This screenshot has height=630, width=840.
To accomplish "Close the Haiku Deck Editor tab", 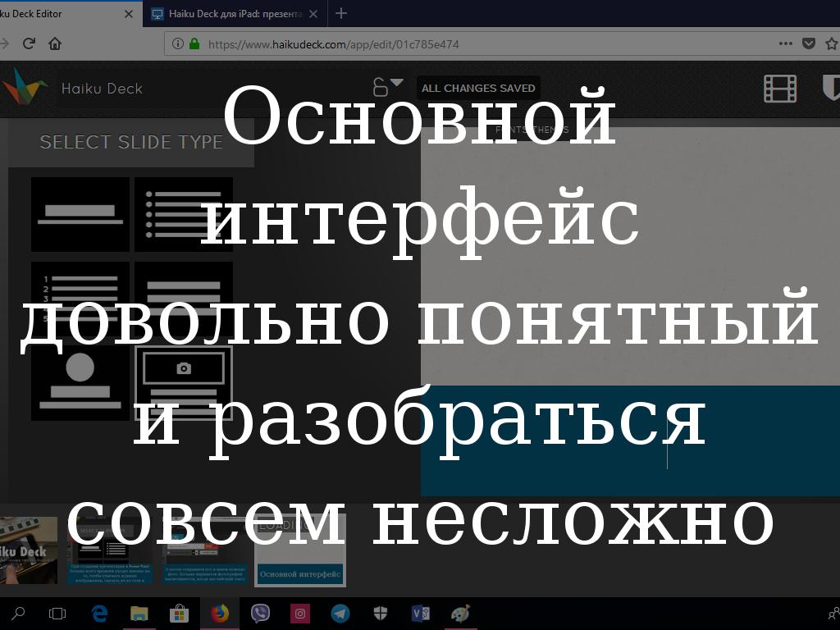I will click(128, 14).
